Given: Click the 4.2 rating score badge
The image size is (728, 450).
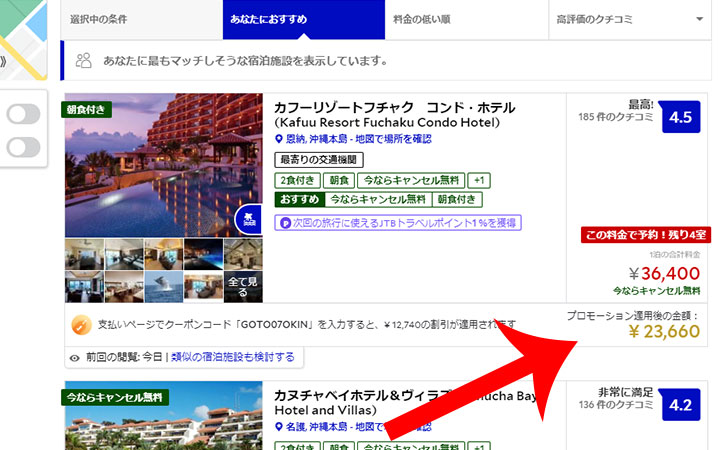Looking at the screenshot, I should point(681,404).
